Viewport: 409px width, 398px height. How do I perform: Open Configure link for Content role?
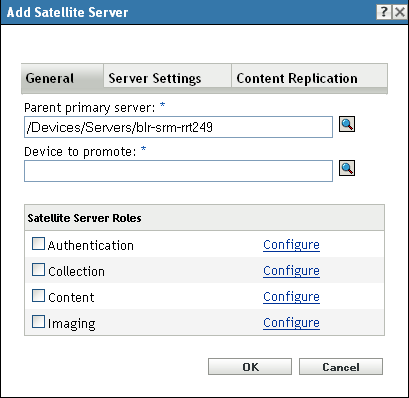pyautogui.click(x=291, y=297)
